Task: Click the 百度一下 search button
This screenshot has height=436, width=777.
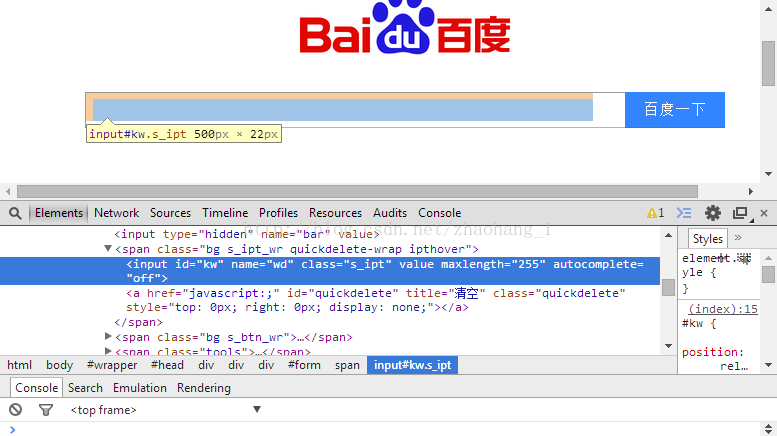Action: point(674,109)
